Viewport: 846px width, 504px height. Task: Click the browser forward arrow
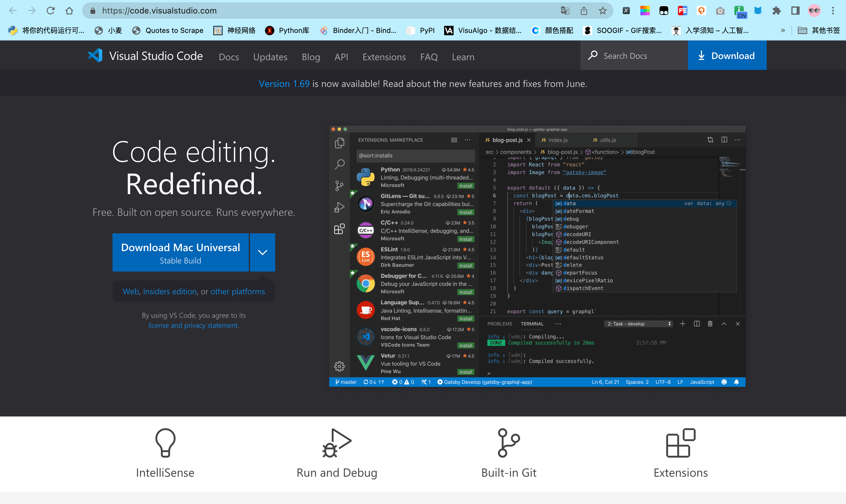[x=32, y=11]
